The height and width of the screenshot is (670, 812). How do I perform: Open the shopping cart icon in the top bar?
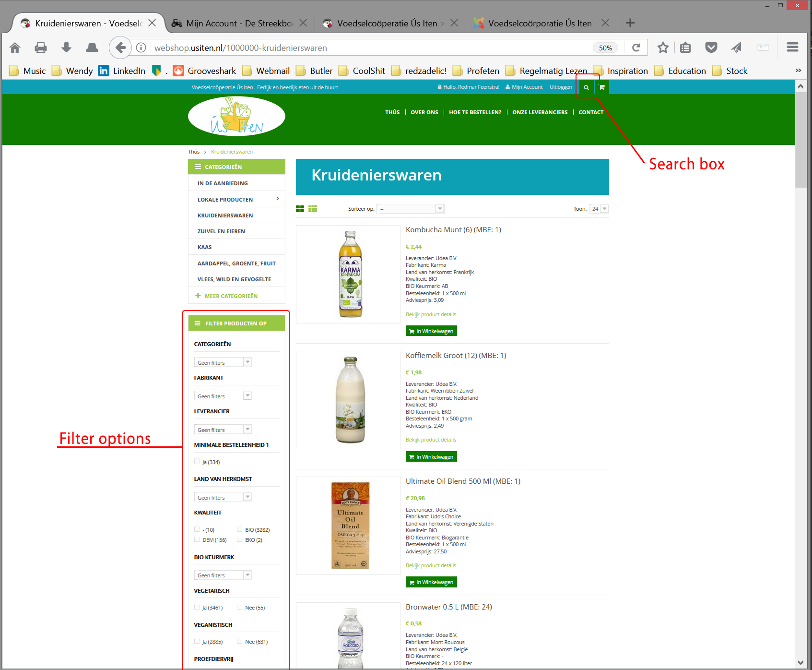coord(602,87)
